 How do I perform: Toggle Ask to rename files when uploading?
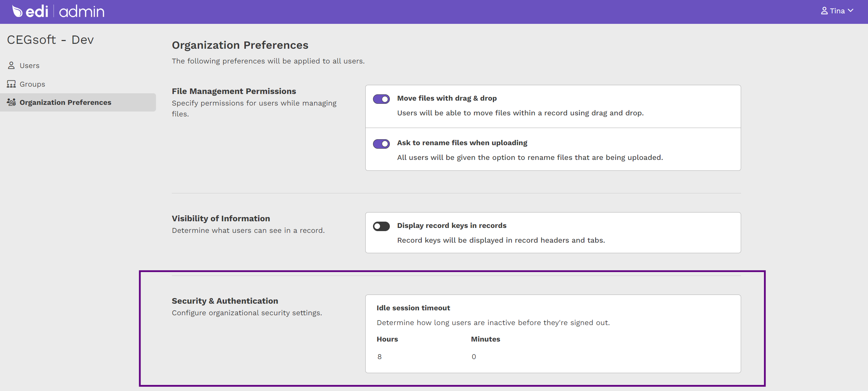(381, 144)
